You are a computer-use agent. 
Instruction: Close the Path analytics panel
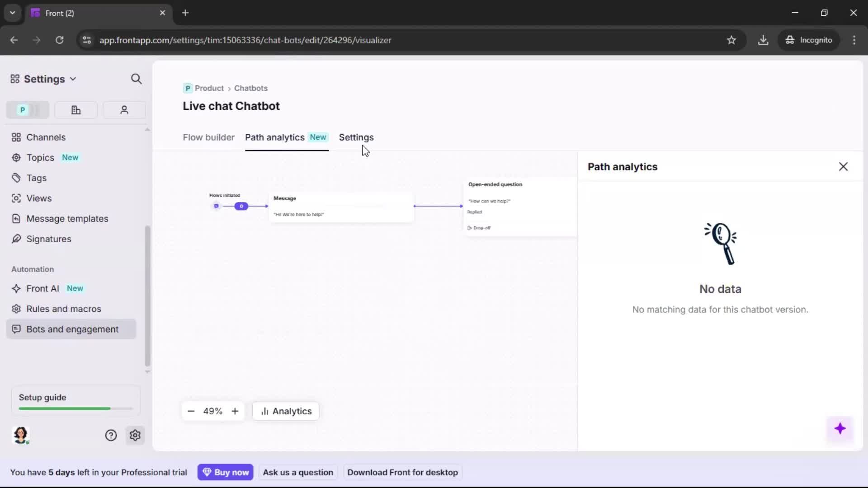[x=844, y=166]
